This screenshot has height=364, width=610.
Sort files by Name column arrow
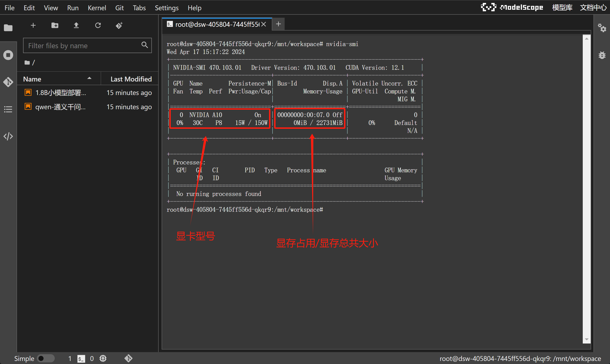(89, 78)
